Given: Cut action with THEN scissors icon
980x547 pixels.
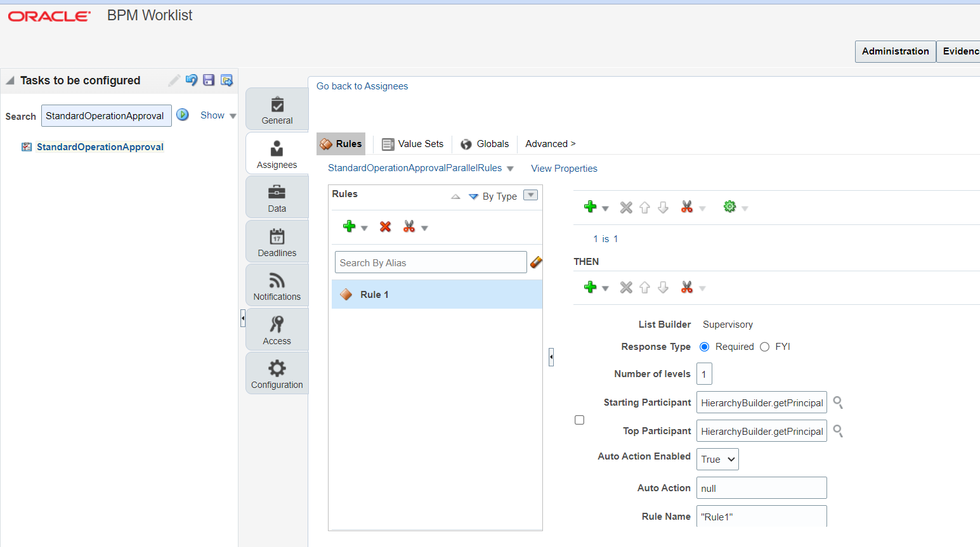Looking at the screenshot, I should 687,286.
